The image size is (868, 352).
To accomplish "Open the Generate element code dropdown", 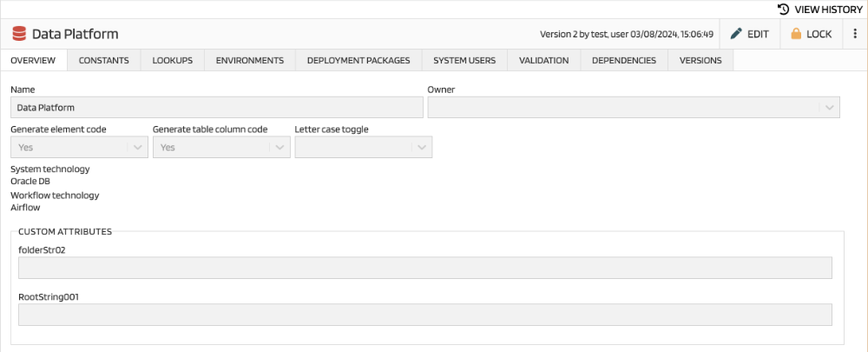I will (137, 148).
